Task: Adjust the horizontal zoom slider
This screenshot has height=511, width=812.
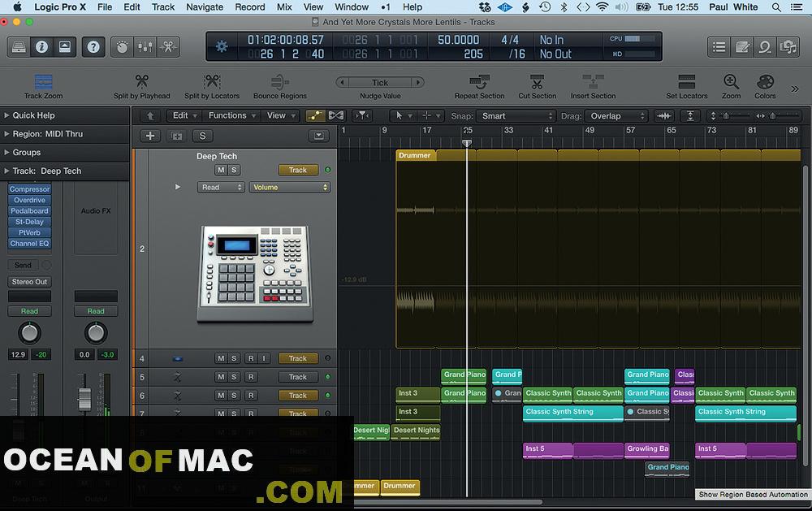Action: [x=774, y=116]
